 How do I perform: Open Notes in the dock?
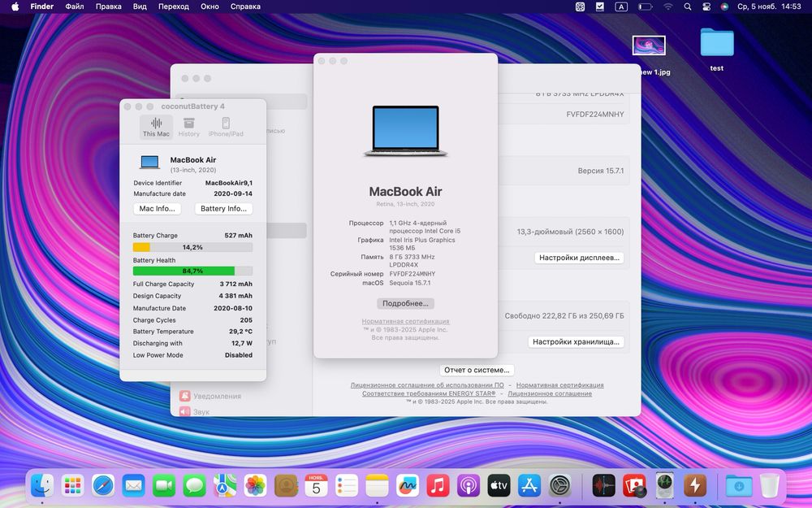click(x=377, y=486)
